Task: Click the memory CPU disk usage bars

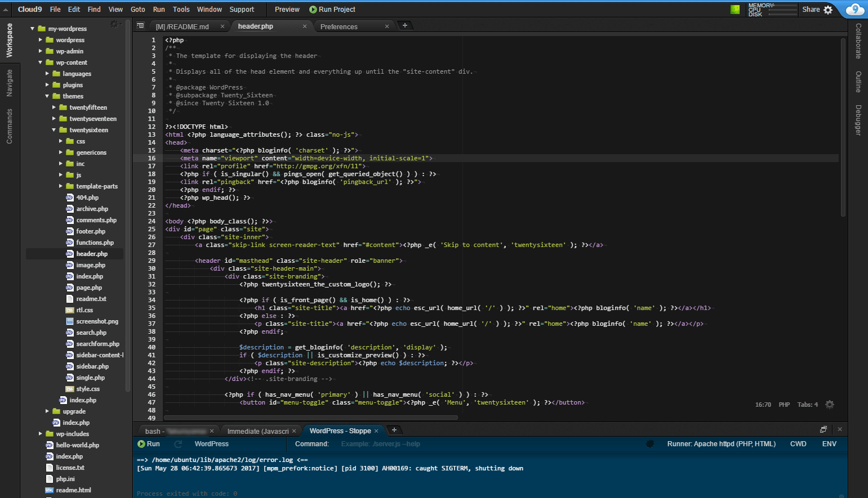Action: [x=772, y=10]
